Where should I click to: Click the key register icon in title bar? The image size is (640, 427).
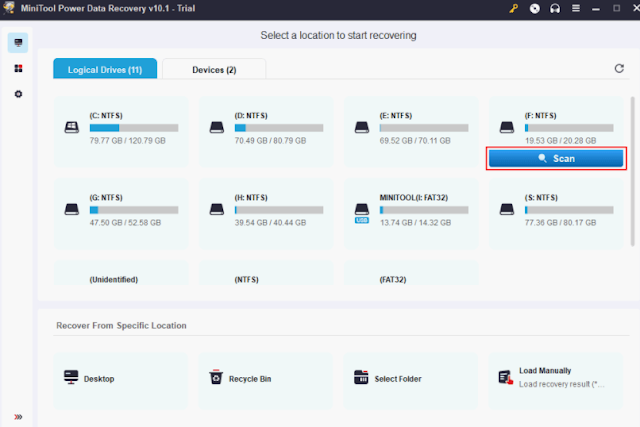point(513,8)
